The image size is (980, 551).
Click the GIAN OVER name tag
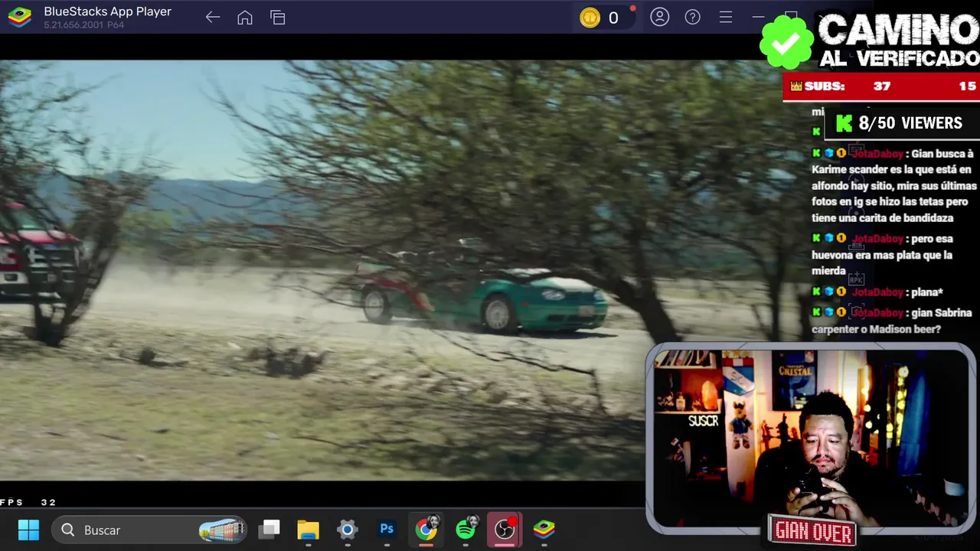813,531
